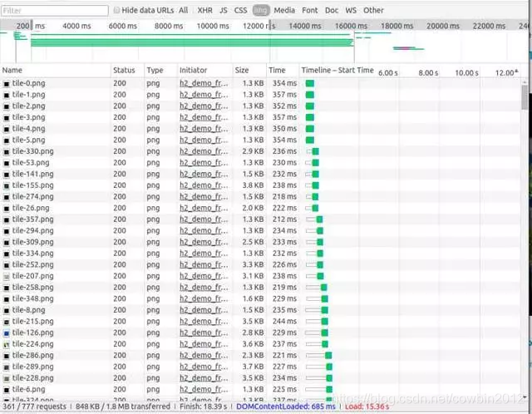Open the Timeline – Start Time column dropdown
The height and width of the screenshot is (414, 532).
pos(337,70)
